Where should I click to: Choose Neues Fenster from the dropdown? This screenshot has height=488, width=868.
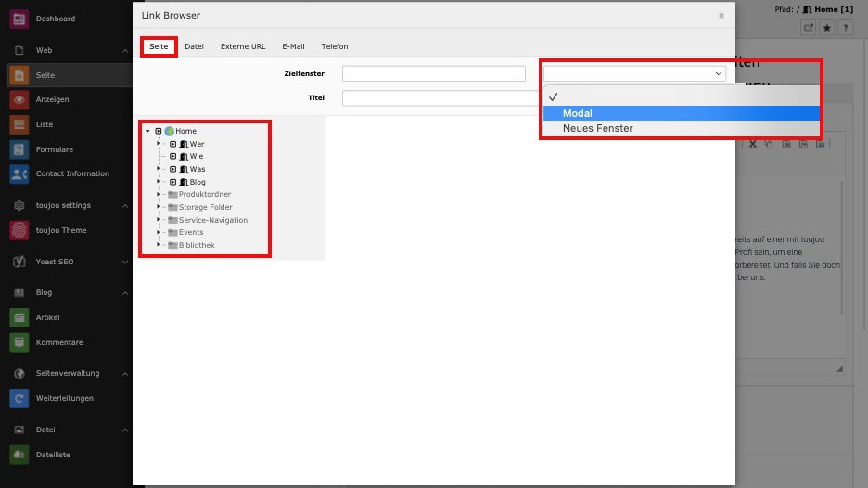click(x=680, y=128)
